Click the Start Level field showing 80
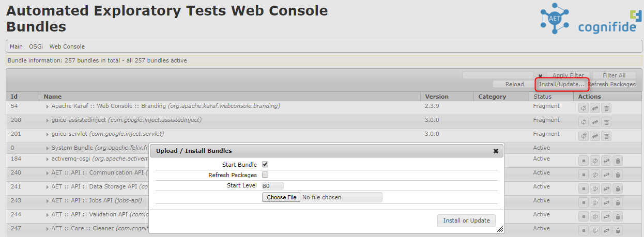The width and height of the screenshot is (644, 237). coord(272,186)
